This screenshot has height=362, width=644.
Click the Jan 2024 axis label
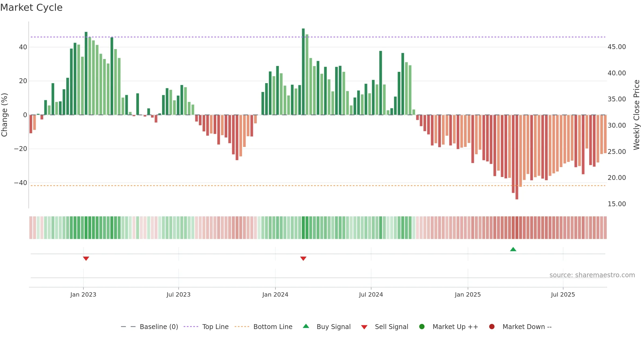(275, 295)
